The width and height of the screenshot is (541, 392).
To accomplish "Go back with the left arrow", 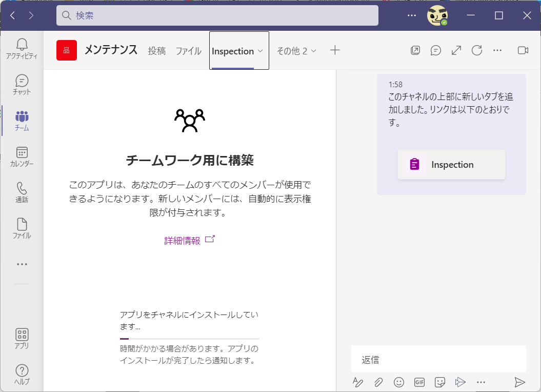I will point(13,15).
